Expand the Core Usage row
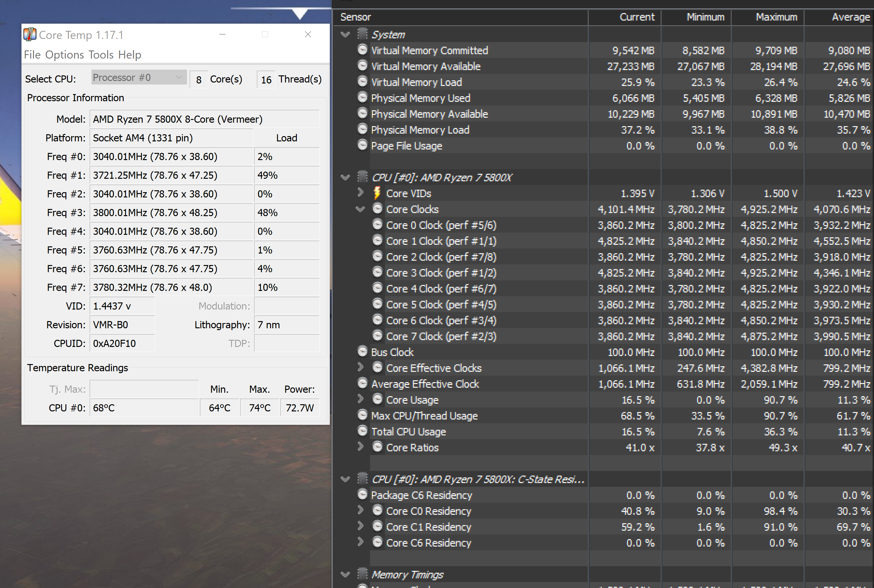This screenshot has width=874, height=588. click(x=360, y=399)
